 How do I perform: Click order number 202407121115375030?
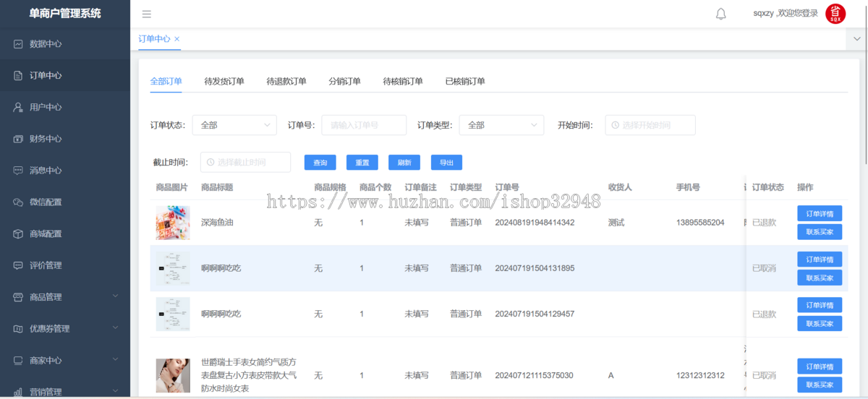coord(534,376)
